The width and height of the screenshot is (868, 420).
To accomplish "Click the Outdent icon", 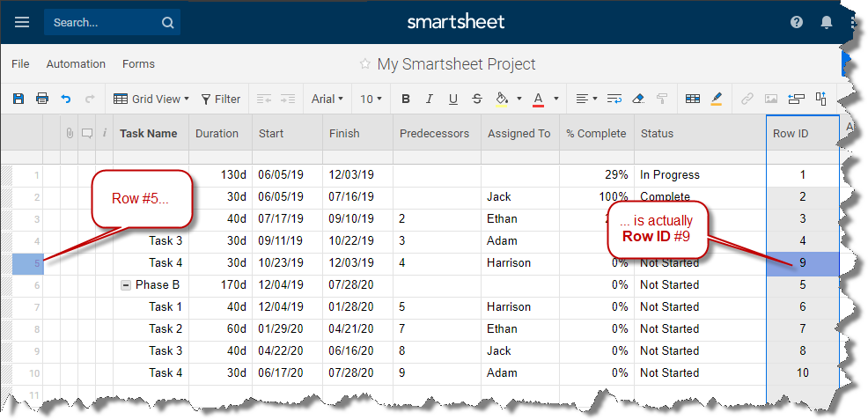I will 264,99.
